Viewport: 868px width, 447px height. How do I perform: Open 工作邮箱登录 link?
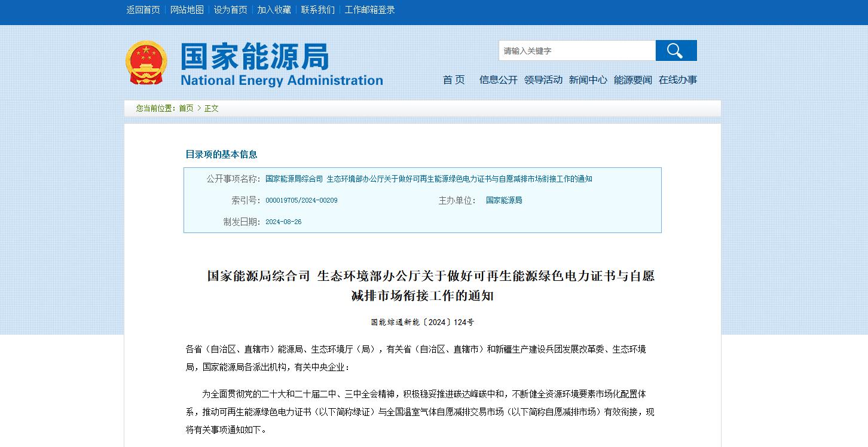pos(370,10)
